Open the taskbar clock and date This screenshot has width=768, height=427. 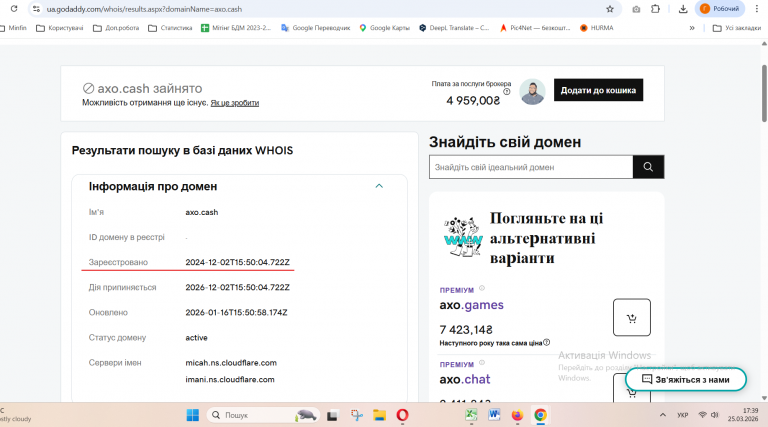pyautogui.click(x=743, y=415)
